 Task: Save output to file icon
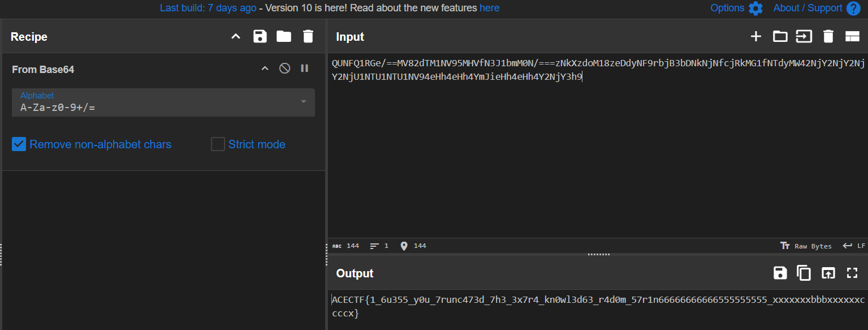(780, 273)
